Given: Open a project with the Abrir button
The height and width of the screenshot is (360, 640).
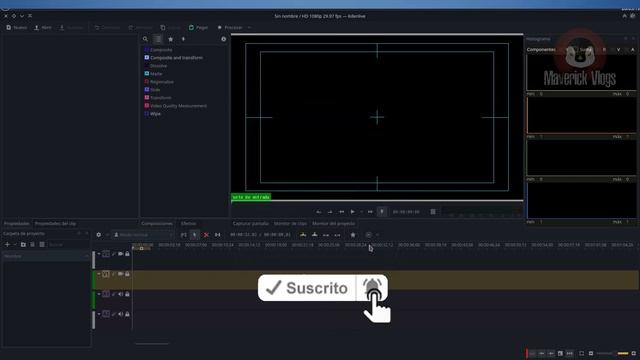Looking at the screenshot, I should [x=43, y=27].
